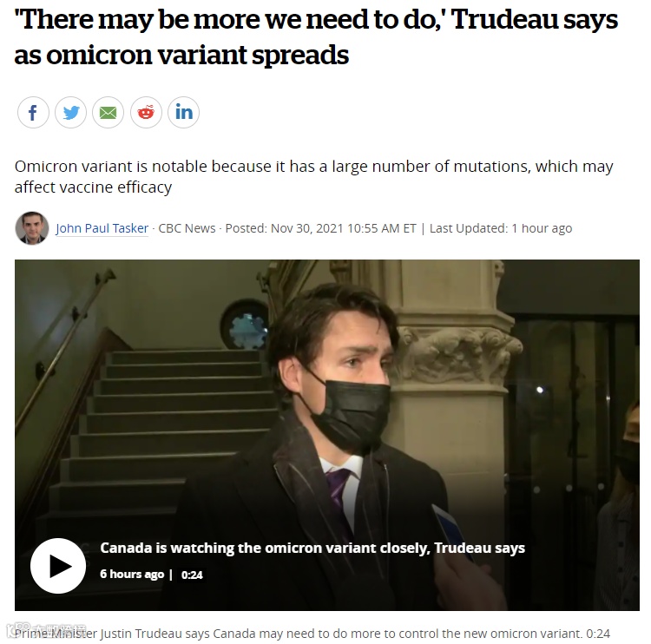Viewport: 651px width, 644px height.
Task: Share article on LinkedIn
Action: point(183,113)
